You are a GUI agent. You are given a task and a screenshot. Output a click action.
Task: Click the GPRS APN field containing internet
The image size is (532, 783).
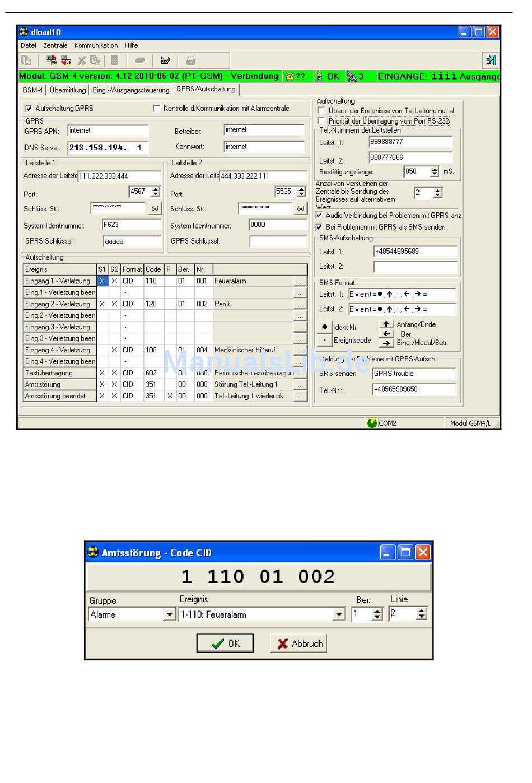tap(108, 130)
